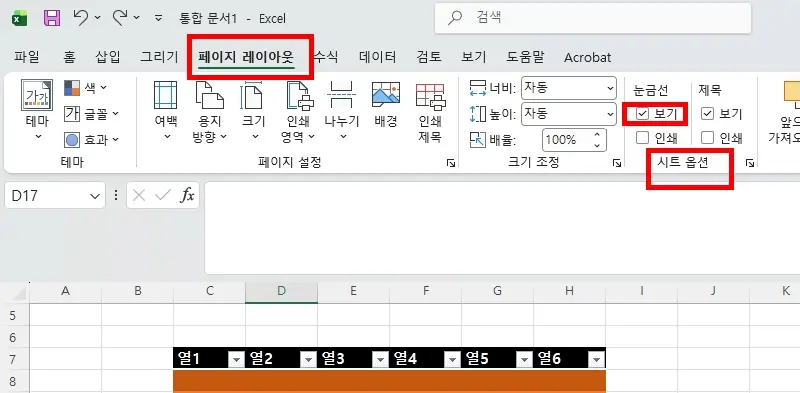The height and width of the screenshot is (393, 800).
Task: Enable the 눈금선 인쇄 gridlines print checkbox
Action: click(x=643, y=138)
